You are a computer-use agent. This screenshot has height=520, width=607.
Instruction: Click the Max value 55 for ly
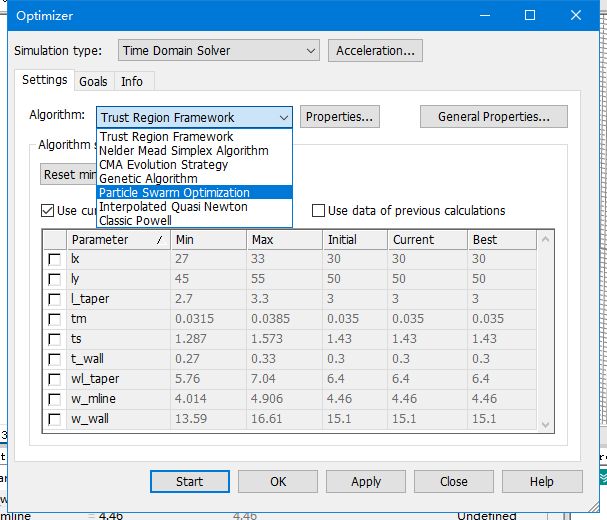285,279
